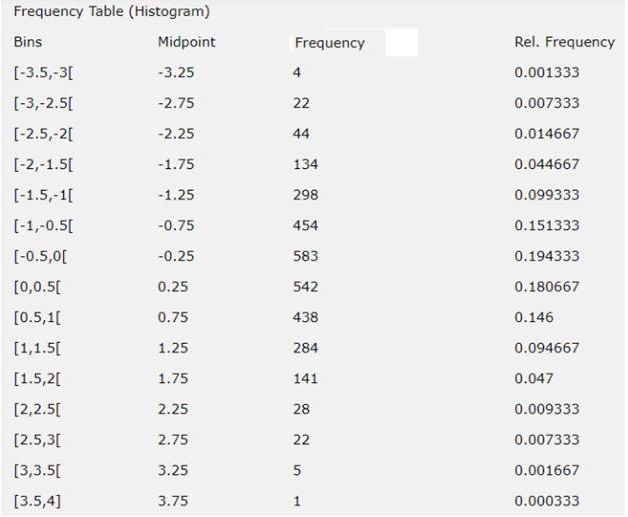Click the Rel. Frequency column header

pyautogui.click(x=564, y=42)
